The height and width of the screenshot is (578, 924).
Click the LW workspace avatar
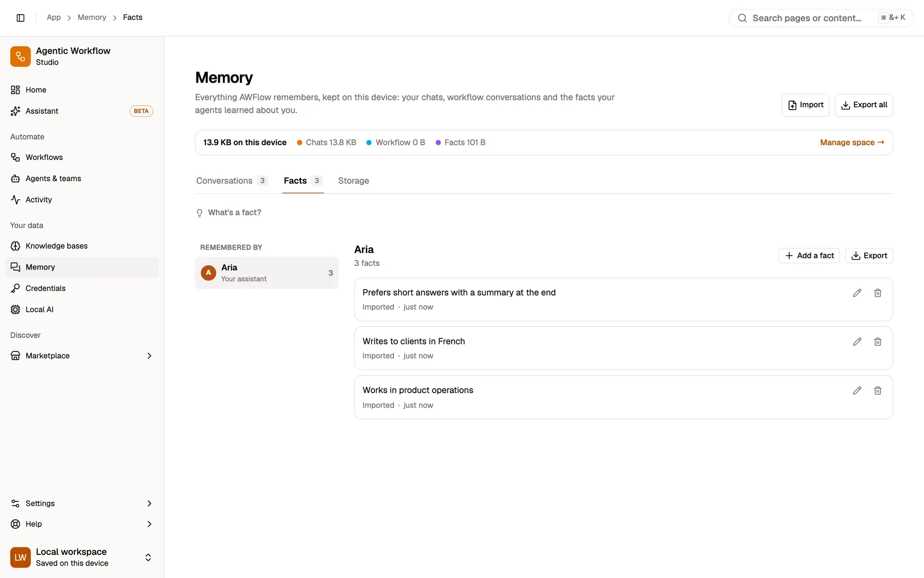pyautogui.click(x=20, y=557)
